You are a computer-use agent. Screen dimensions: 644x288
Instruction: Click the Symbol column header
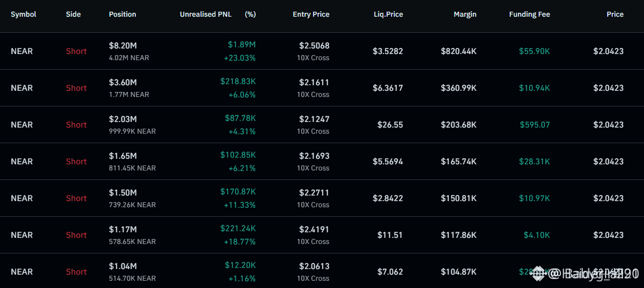(x=23, y=14)
